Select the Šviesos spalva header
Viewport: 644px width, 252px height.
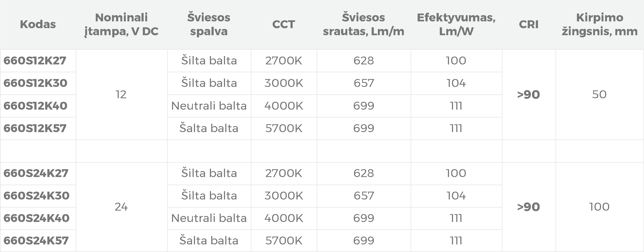pyautogui.click(x=209, y=24)
